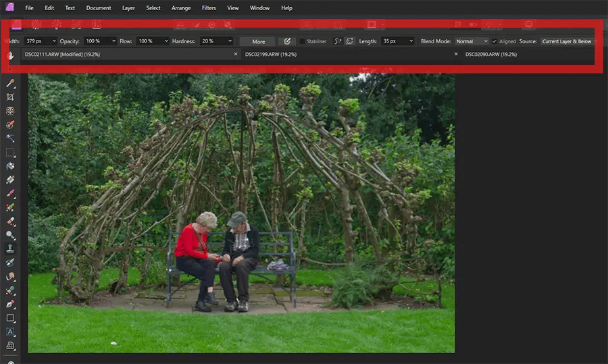608x364 pixels.
Task: Open the Help menu
Action: pyautogui.click(x=286, y=7)
